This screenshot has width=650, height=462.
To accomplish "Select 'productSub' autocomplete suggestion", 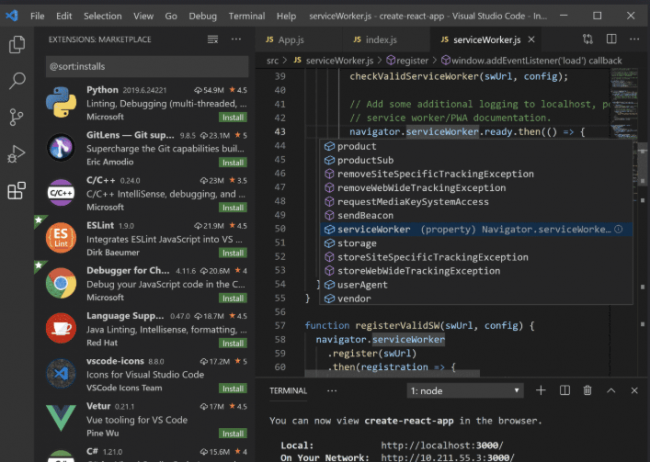I will pos(476,160).
